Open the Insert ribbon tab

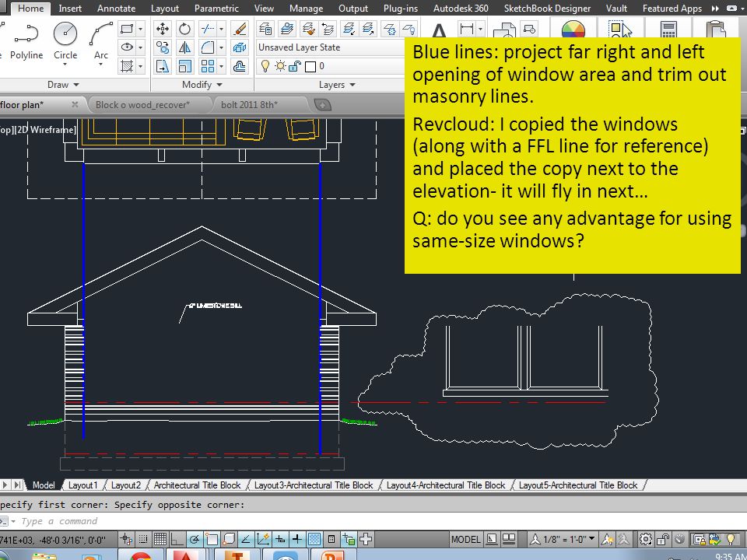[x=70, y=8]
